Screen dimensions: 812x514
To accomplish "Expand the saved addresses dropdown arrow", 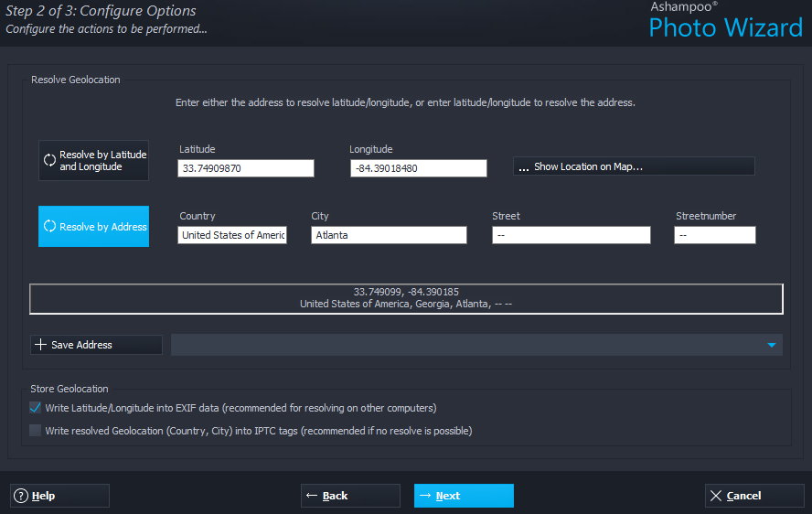I will click(x=772, y=345).
